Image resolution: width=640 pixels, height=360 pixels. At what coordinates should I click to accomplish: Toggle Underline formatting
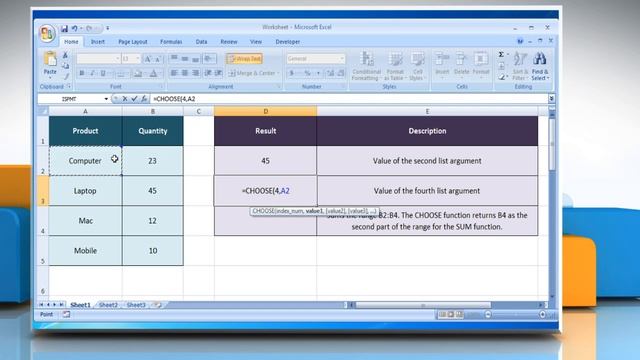pos(103,73)
